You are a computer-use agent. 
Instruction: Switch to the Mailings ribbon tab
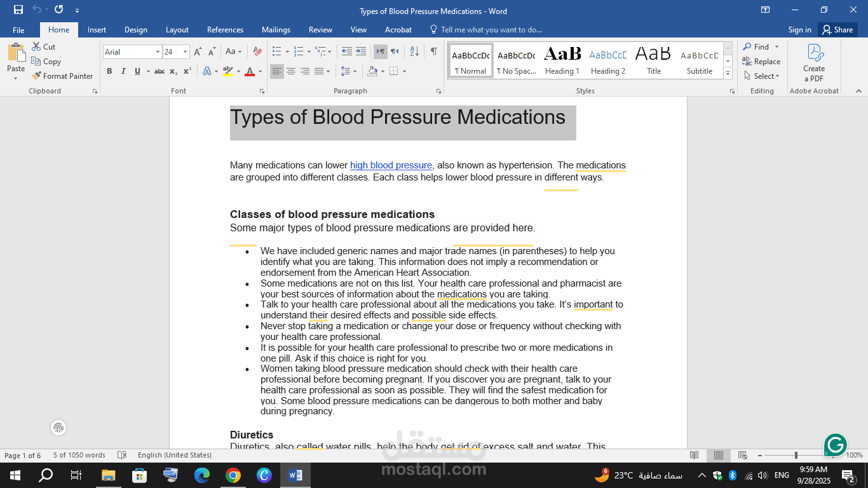coord(276,29)
